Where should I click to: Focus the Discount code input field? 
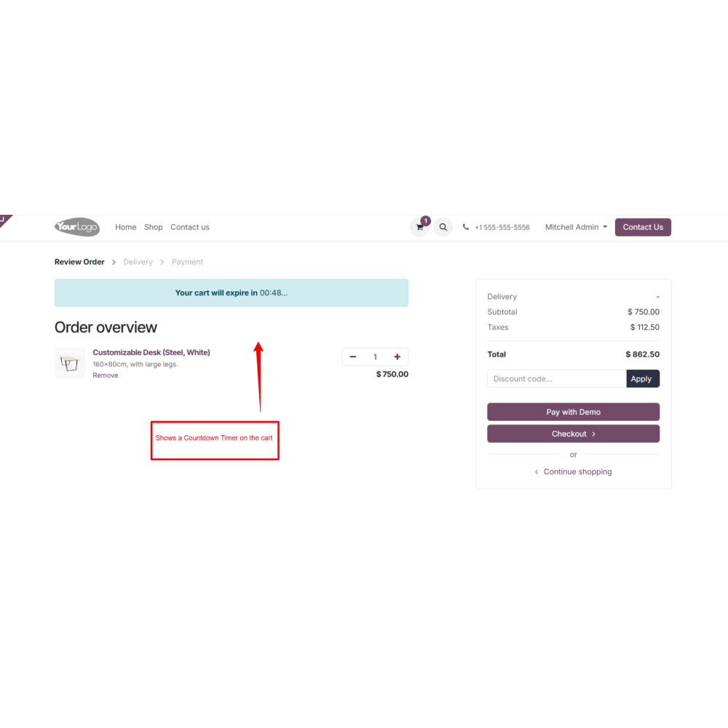(557, 379)
